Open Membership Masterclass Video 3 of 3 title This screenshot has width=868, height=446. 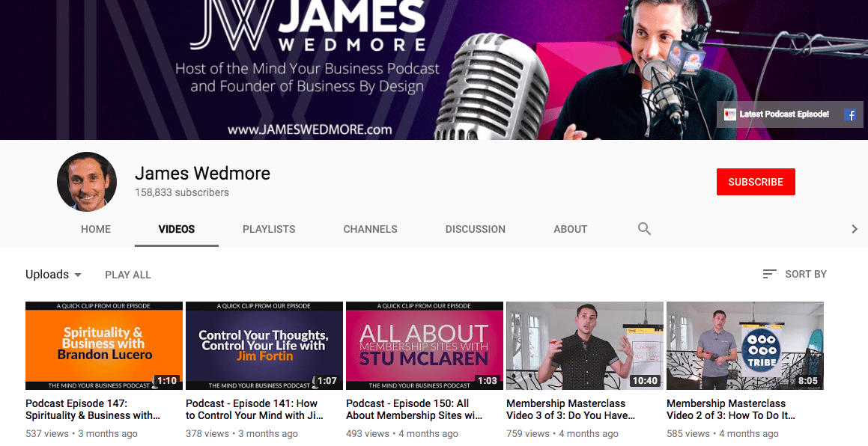[x=571, y=409]
